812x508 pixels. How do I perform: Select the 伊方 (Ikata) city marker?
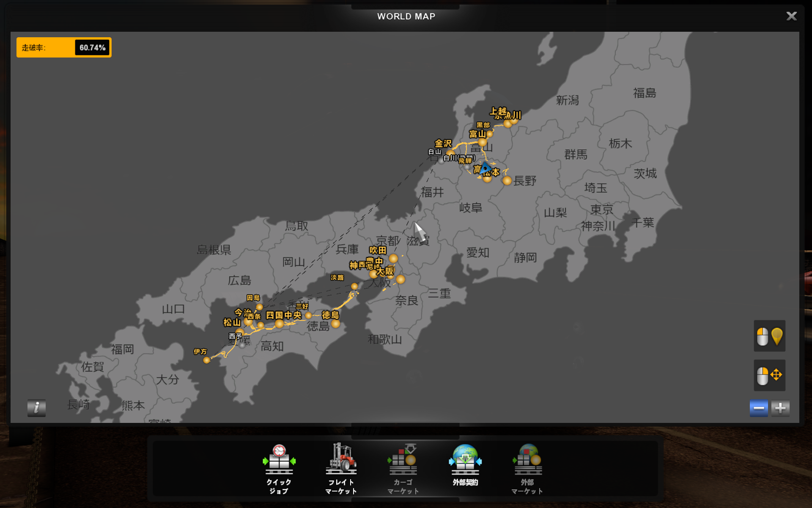(x=206, y=360)
